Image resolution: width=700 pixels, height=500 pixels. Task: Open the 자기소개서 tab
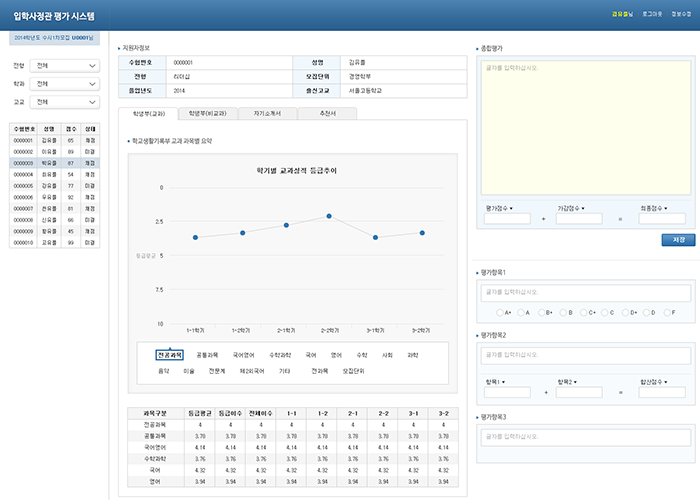(x=267, y=113)
